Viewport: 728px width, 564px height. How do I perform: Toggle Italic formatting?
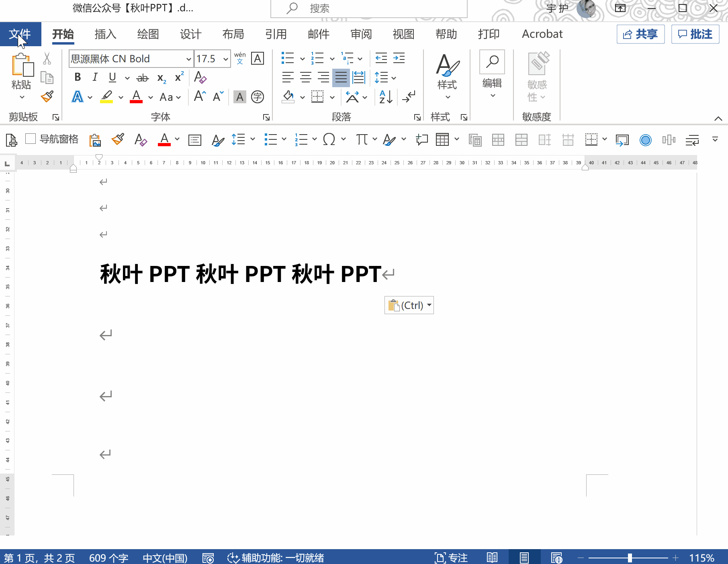(x=95, y=77)
